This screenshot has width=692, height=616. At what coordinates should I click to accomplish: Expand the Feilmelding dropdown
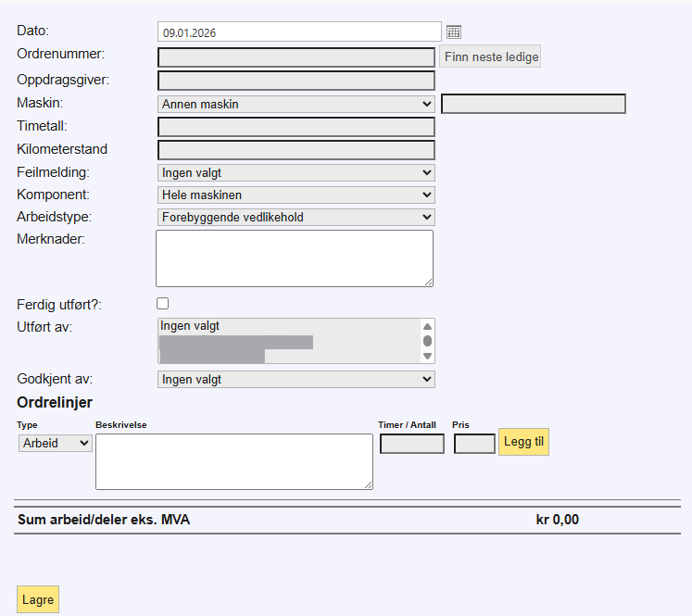coord(296,172)
